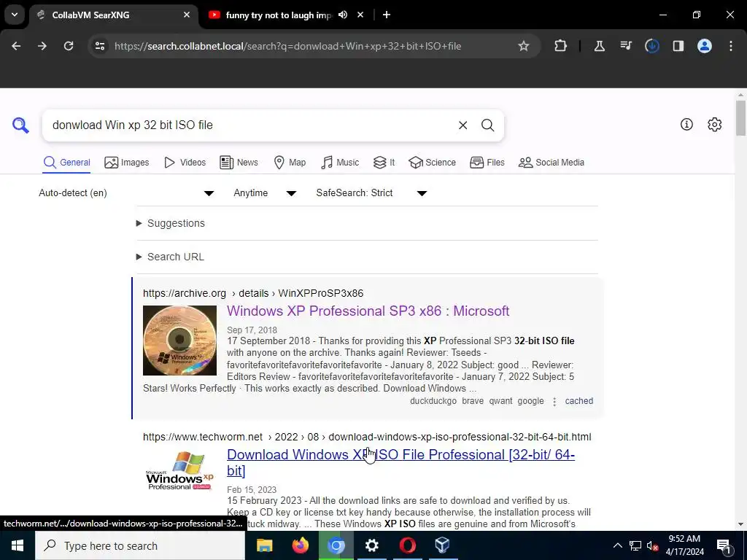
Task: Switch to the News category tab
Action: (x=239, y=163)
